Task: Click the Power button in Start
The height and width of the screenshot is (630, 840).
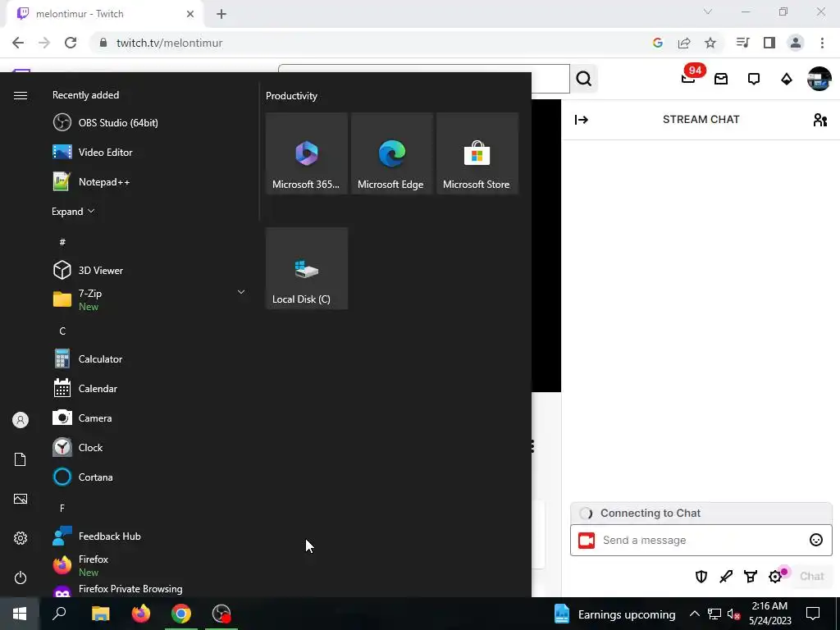Action: [x=21, y=577]
